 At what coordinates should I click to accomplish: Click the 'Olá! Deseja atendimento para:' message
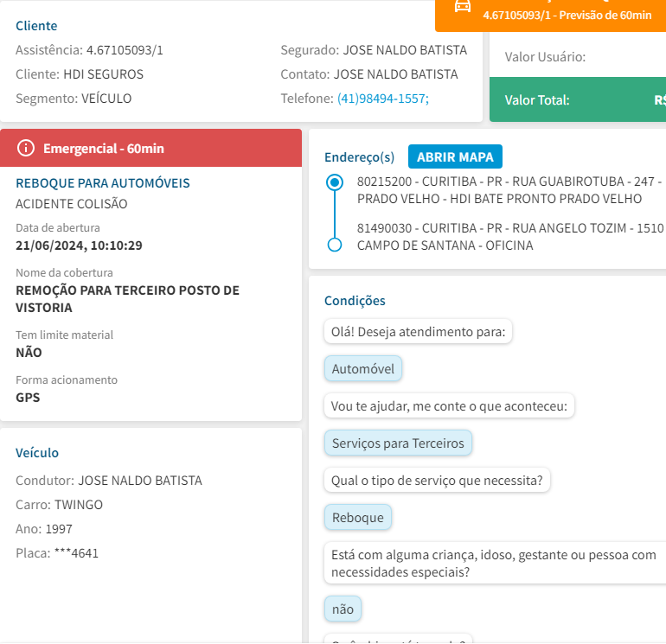(419, 332)
